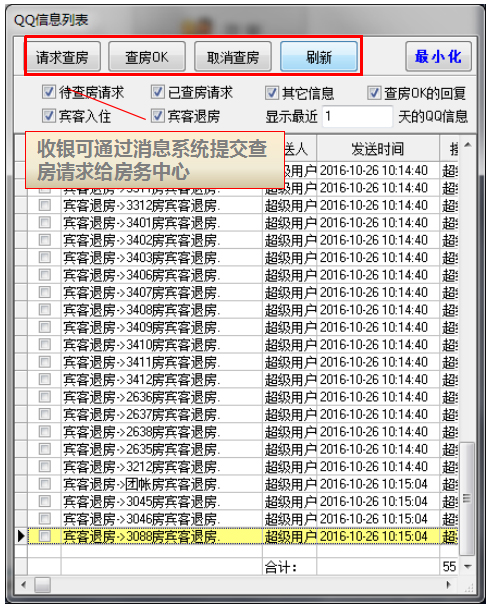Check the row for 3409房宾客退房
495x611 pixels.
[x=45, y=327]
